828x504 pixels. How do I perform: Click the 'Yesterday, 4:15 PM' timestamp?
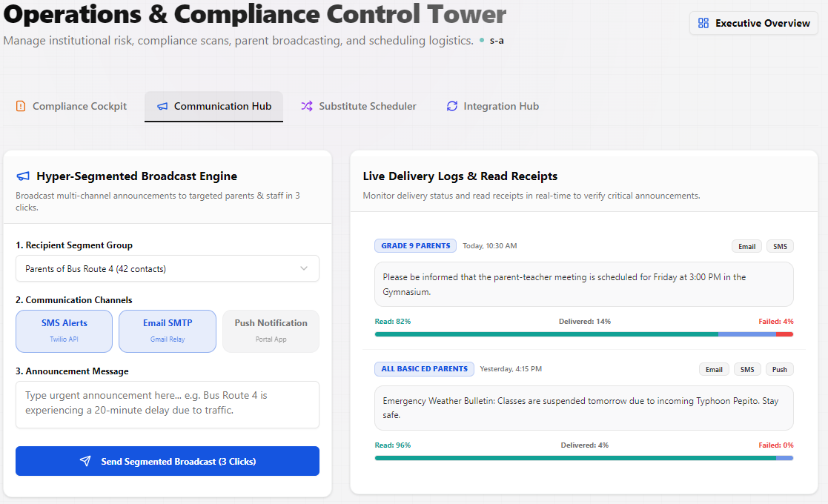pos(511,369)
